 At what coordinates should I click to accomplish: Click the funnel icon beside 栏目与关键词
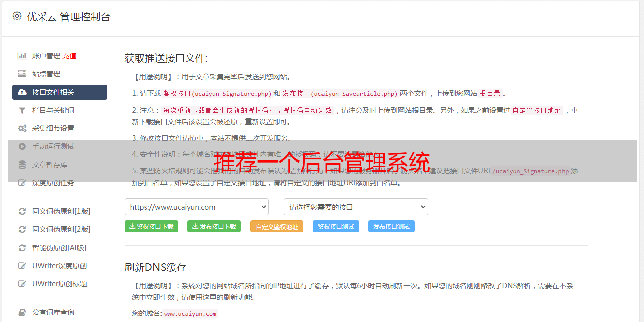click(x=22, y=110)
